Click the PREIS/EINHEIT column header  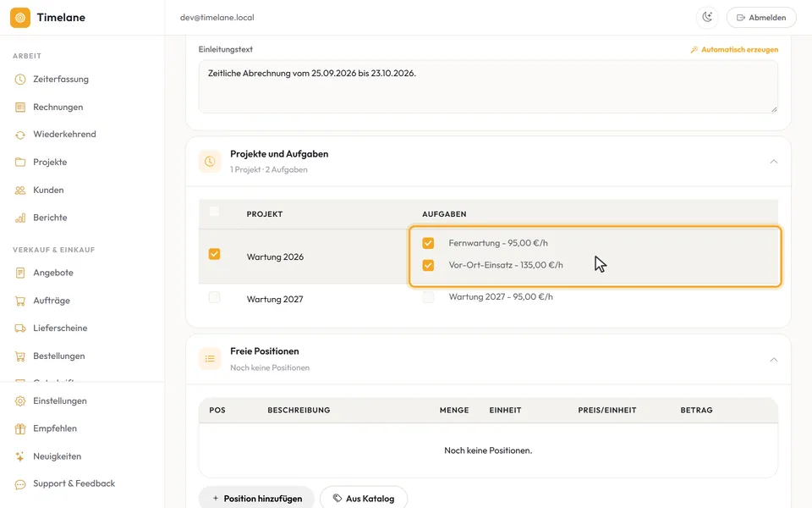click(607, 410)
